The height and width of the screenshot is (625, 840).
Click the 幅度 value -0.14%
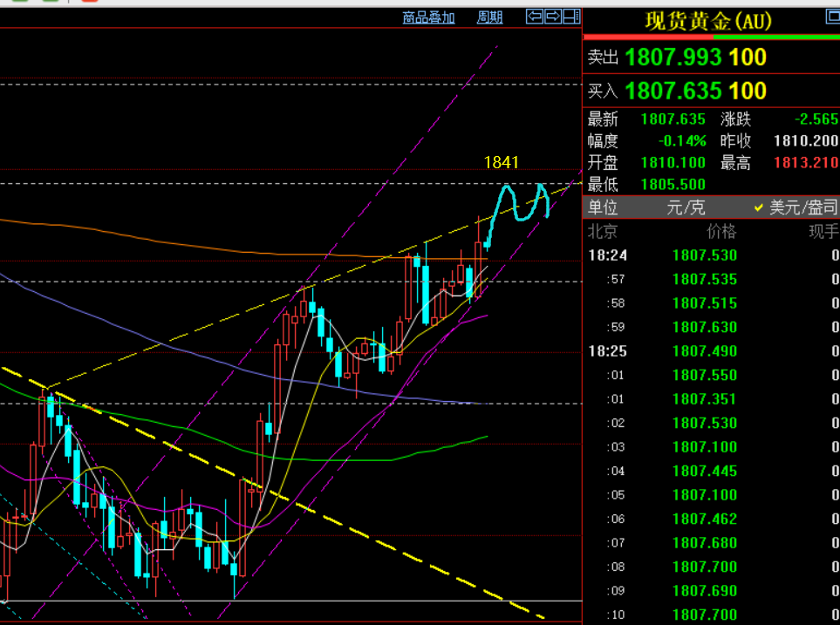[x=682, y=141]
